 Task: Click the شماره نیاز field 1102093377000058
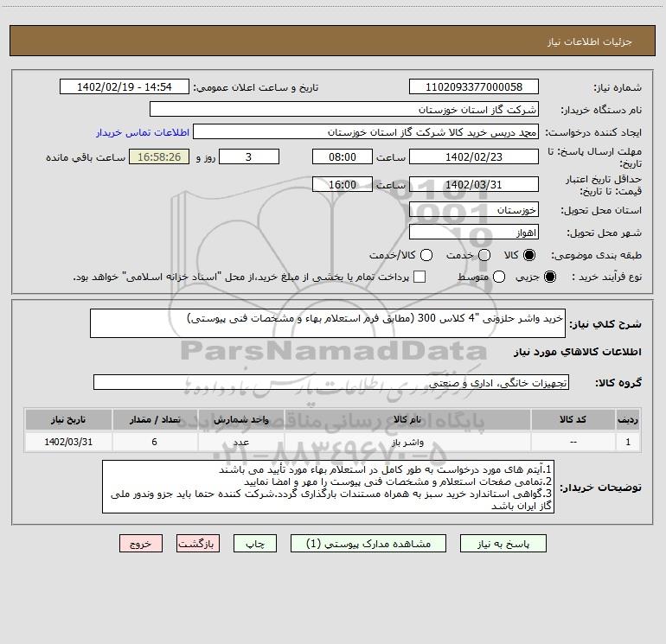[474, 87]
